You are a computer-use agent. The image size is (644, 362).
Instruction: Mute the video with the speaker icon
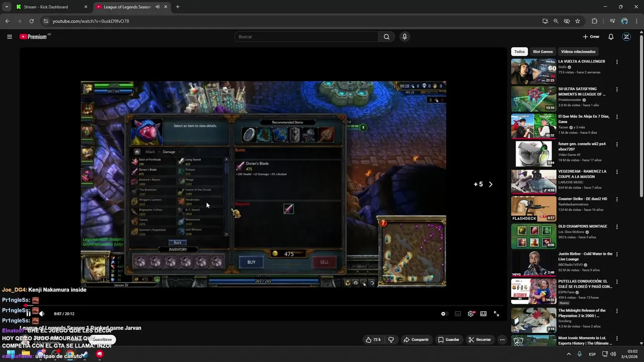(x=42, y=314)
